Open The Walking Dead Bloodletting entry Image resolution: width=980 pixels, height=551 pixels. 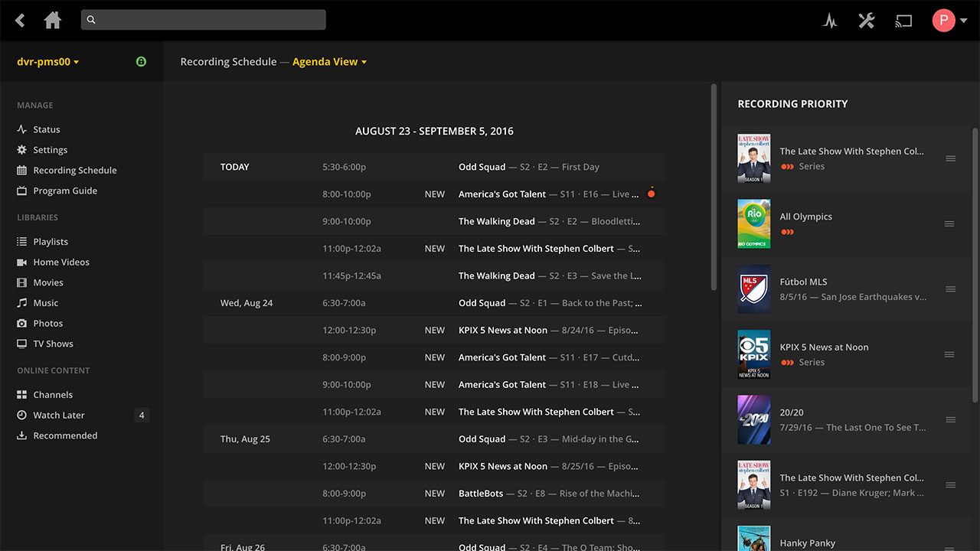[x=434, y=221]
